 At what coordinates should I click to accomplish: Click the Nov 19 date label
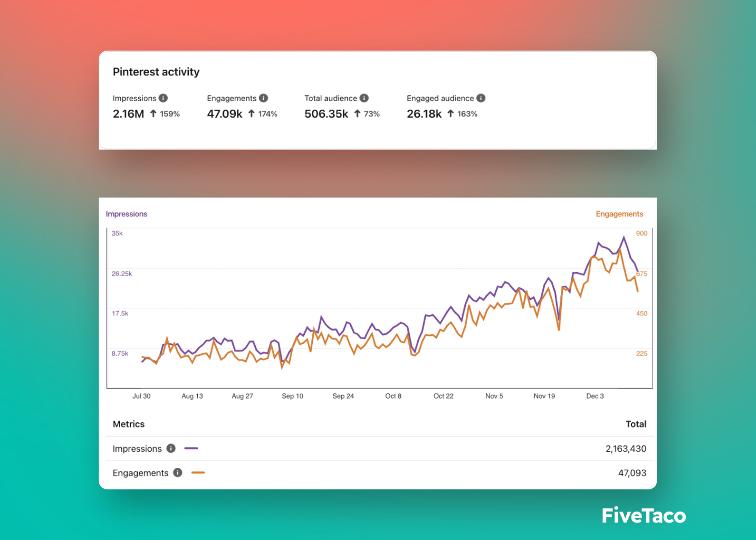coord(544,396)
